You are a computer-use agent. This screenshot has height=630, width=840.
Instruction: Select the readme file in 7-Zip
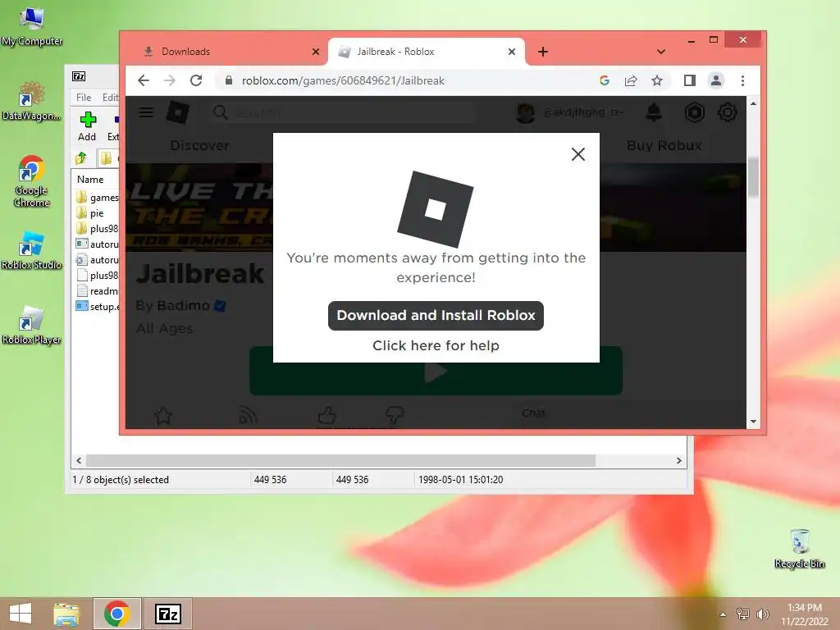point(97,291)
